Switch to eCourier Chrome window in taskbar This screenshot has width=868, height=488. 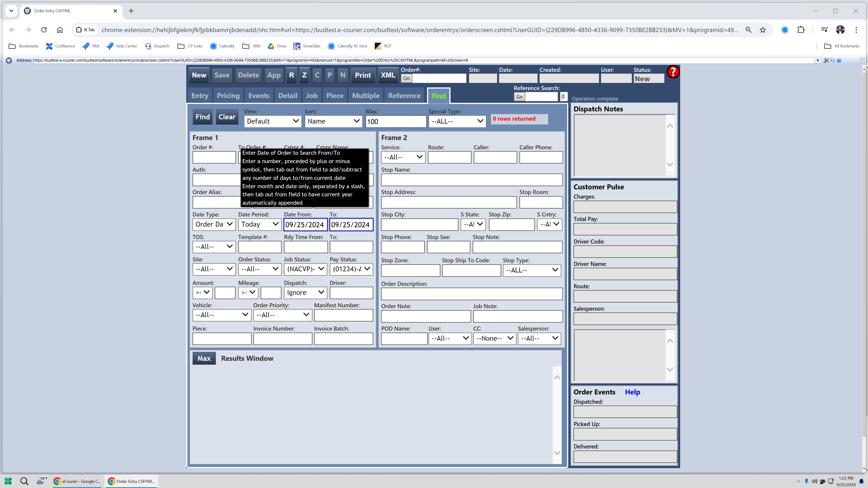click(x=77, y=481)
